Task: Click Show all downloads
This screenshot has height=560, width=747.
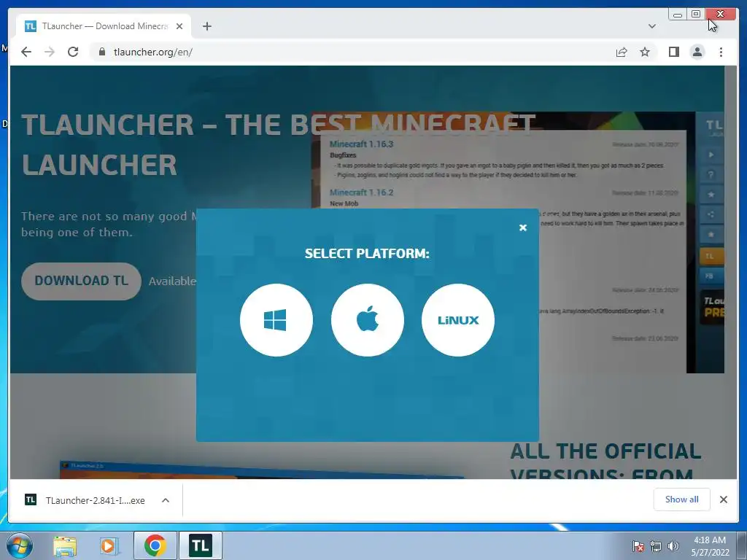Action: pyautogui.click(x=682, y=499)
